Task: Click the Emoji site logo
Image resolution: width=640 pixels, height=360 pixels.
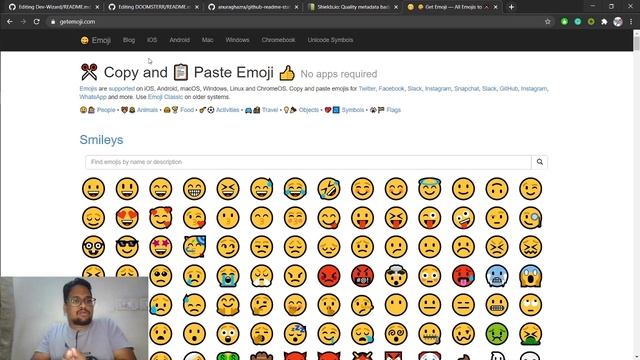Action: coord(96,40)
